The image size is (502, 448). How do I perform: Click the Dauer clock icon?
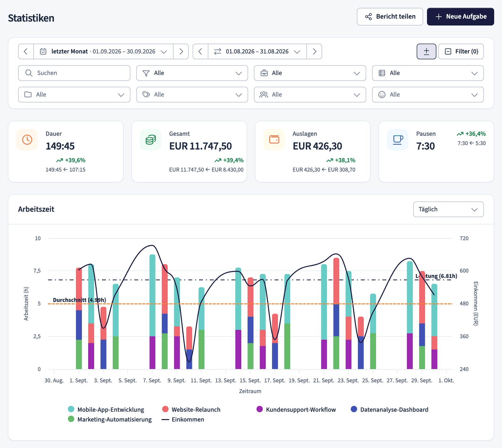coord(27,140)
